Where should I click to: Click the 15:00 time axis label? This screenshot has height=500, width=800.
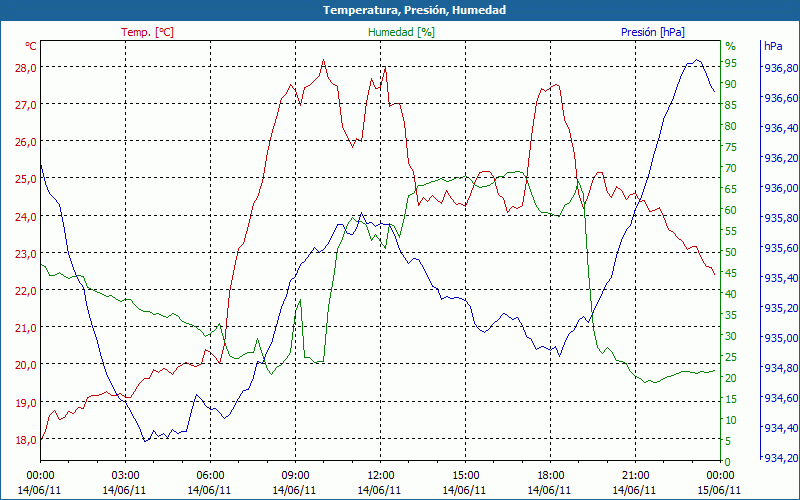[x=465, y=476]
